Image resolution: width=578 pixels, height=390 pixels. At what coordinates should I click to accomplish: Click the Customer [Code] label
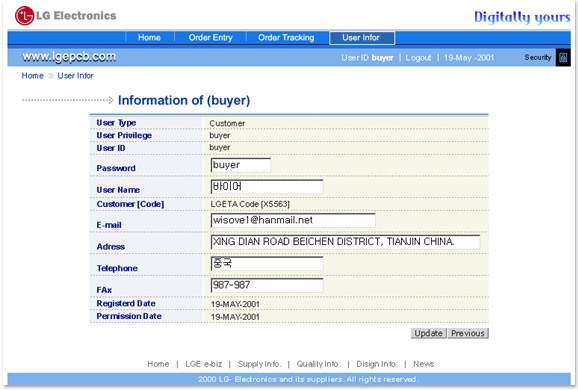[x=130, y=204]
